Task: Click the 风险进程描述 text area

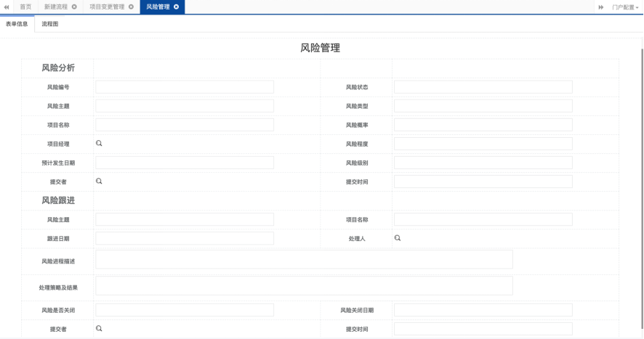Action: (304, 259)
